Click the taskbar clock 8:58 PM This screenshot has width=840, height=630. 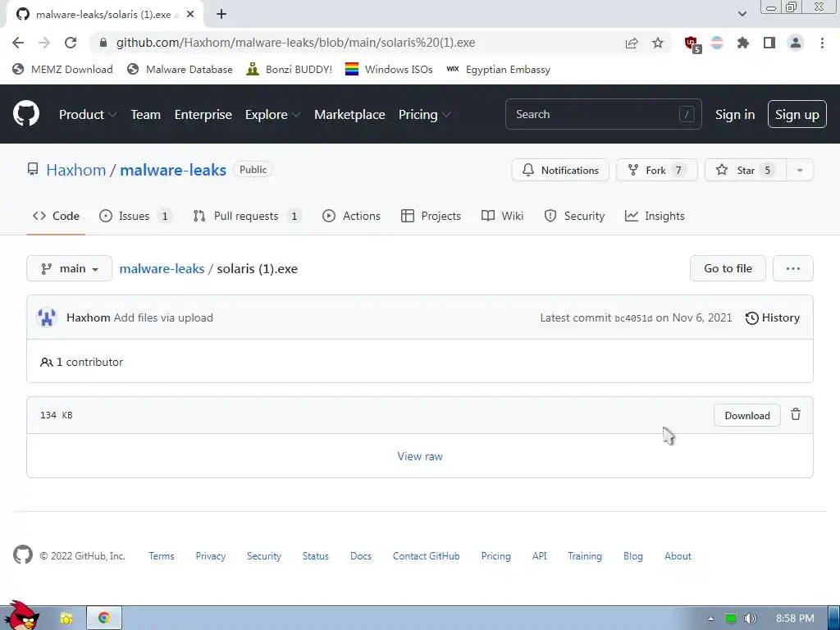[795, 619]
